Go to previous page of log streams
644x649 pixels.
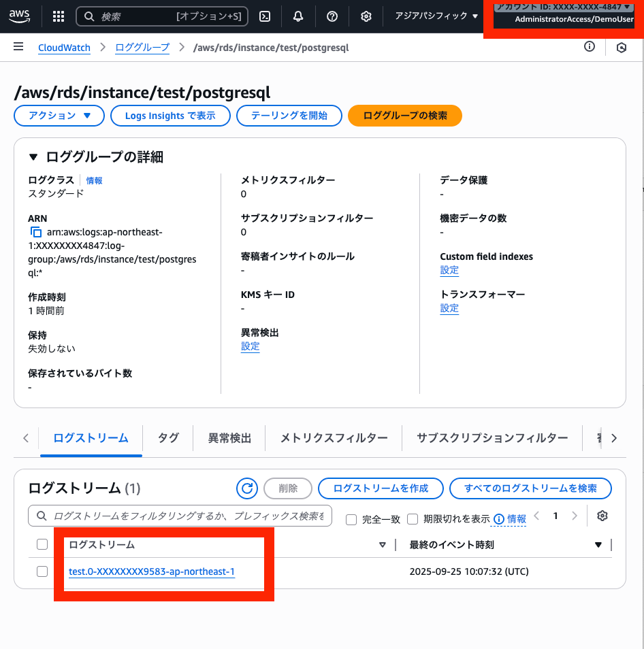(x=536, y=516)
